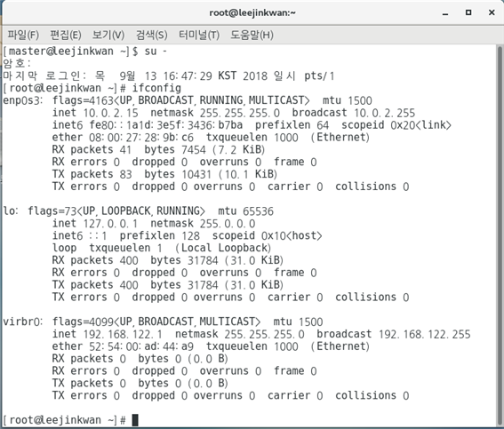This screenshot has height=429, width=504.
Task: Click the scopeid 0x20<link> text
Action: pyautogui.click(x=396, y=125)
